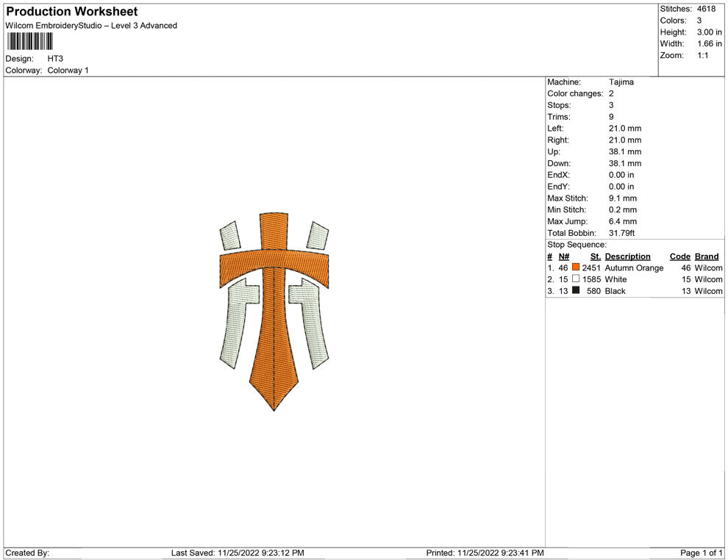728x560 pixels.
Task: Click the Stop Sequence label
Action: (x=577, y=245)
